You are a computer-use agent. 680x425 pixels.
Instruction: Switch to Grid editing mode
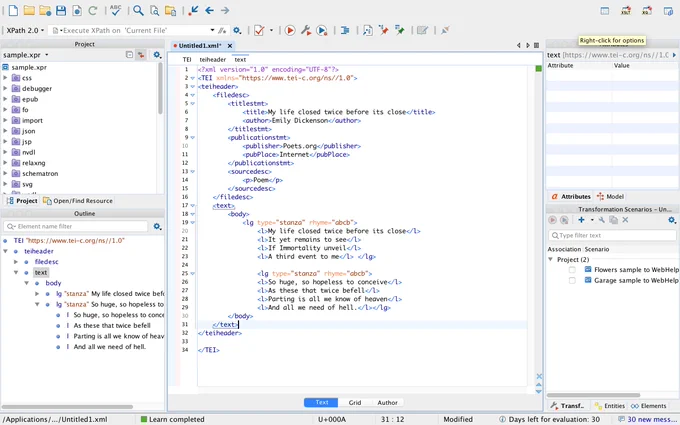tap(355, 402)
